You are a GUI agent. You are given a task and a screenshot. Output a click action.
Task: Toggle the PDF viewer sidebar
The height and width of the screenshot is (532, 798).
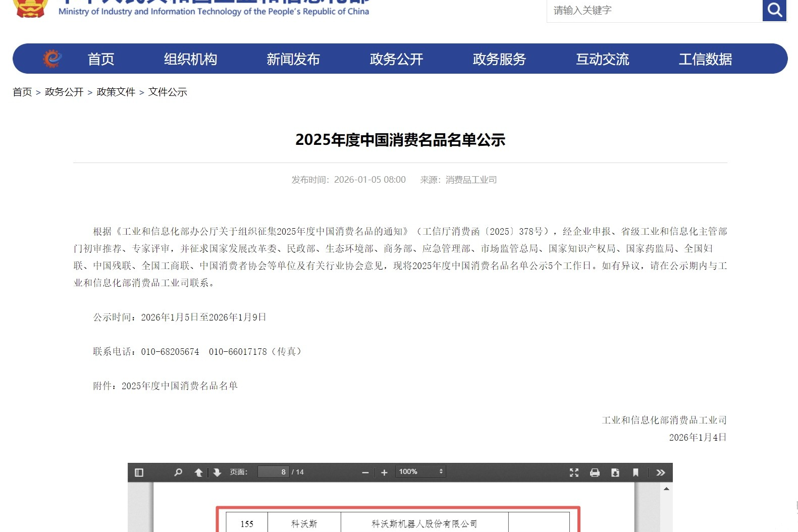pyautogui.click(x=139, y=472)
